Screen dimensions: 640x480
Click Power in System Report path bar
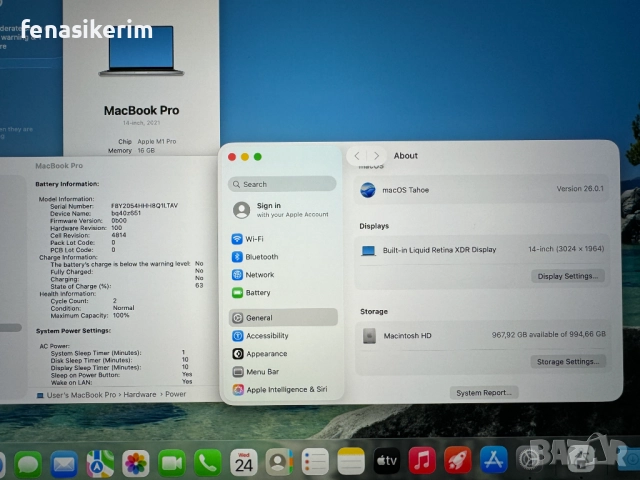pos(176,394)
